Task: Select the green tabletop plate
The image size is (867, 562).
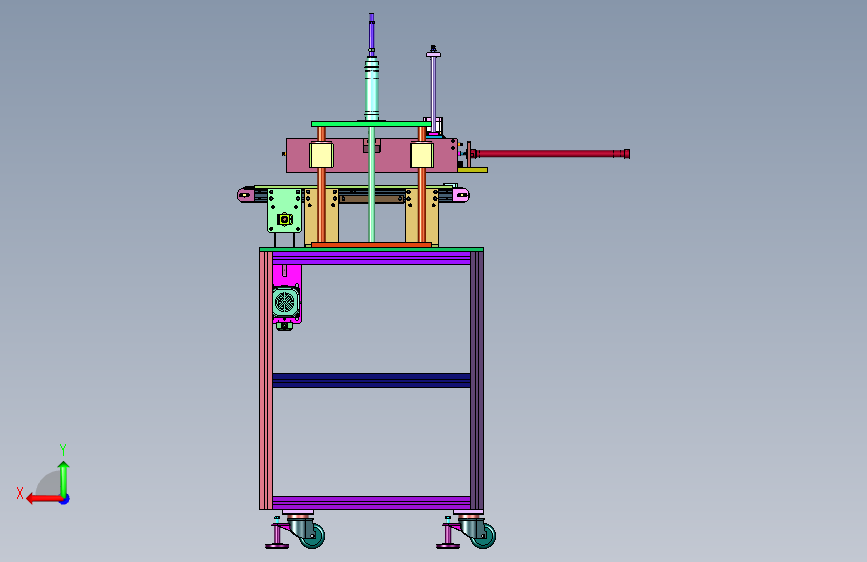Action: coord(372,249)
